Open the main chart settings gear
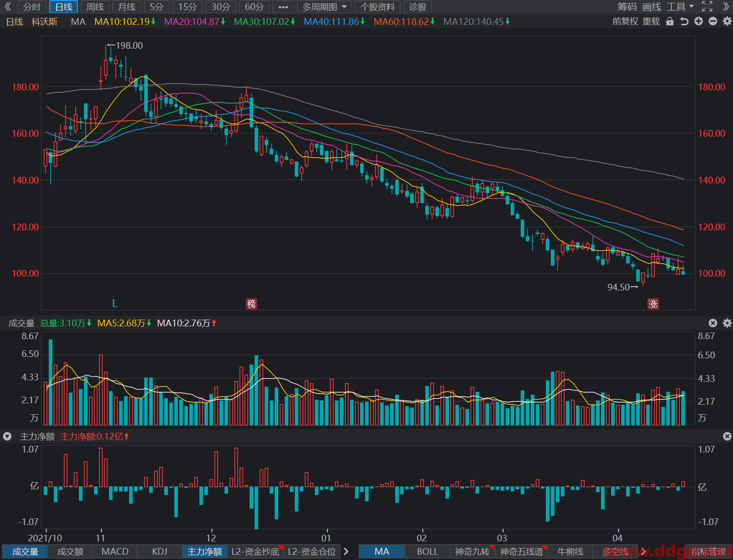 (727, 22)
